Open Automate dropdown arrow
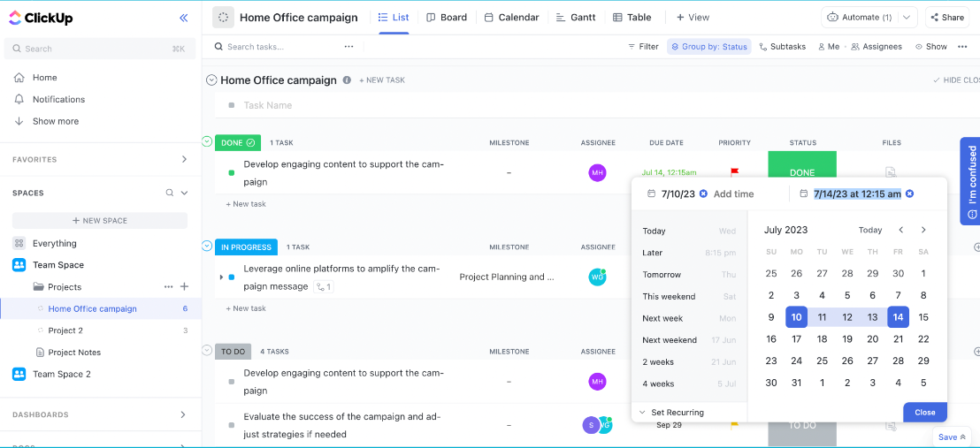The height and width of the screenshot is (448, 980). (907, 18)
